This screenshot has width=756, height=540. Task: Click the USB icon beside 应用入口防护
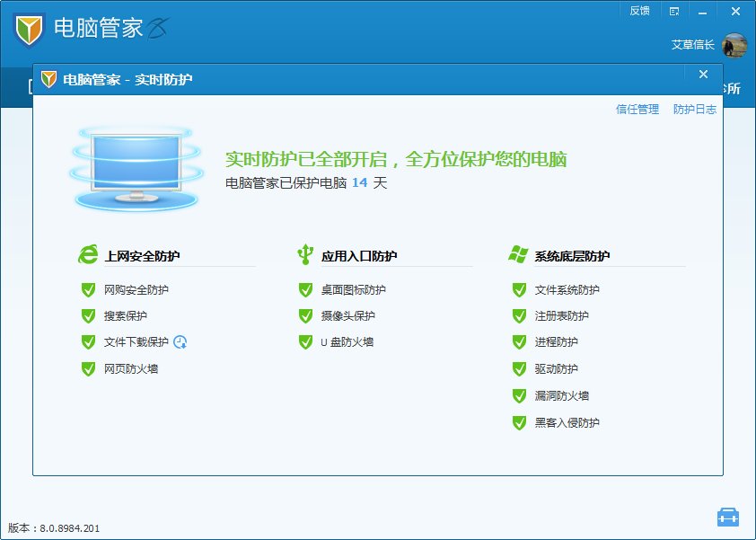click(x=305, y=252)
